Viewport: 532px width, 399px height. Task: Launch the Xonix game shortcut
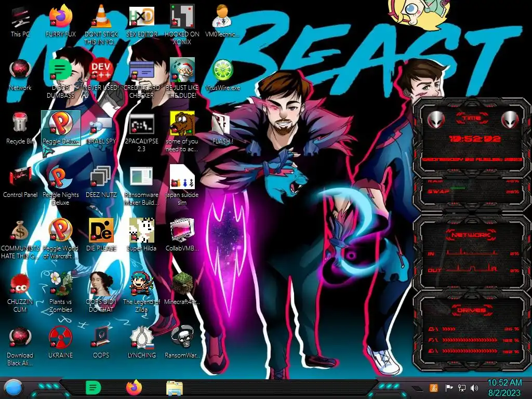point(182,25)
